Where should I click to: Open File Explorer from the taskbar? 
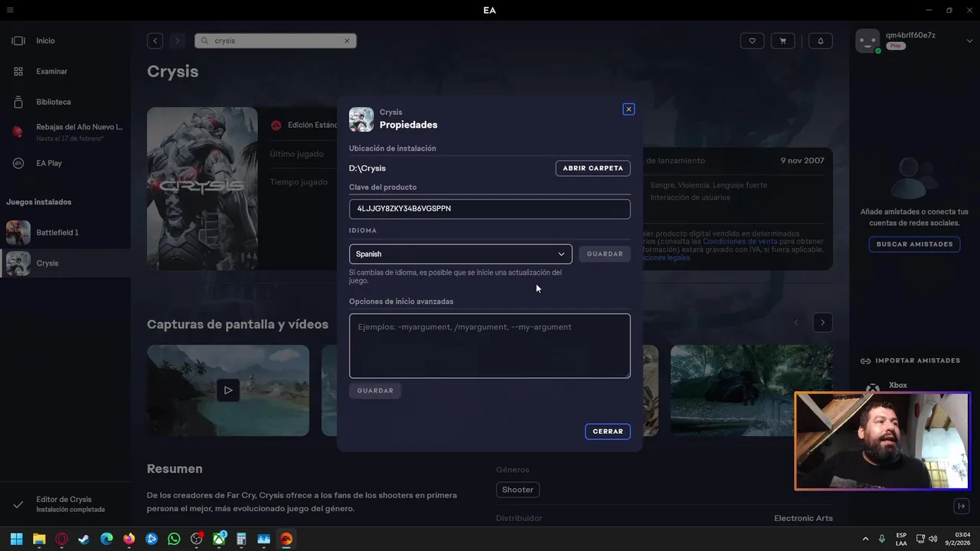[39, 540]
